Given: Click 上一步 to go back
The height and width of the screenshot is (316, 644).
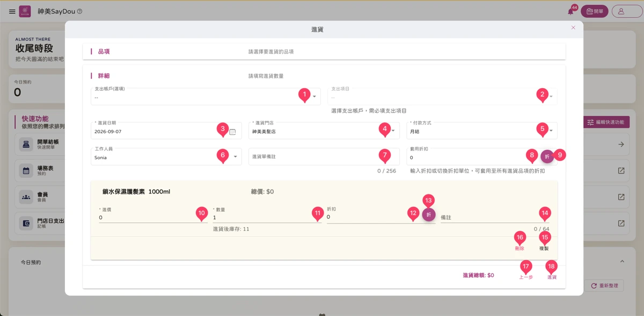Looking at the screenshot, I should (x=526, y=277).
